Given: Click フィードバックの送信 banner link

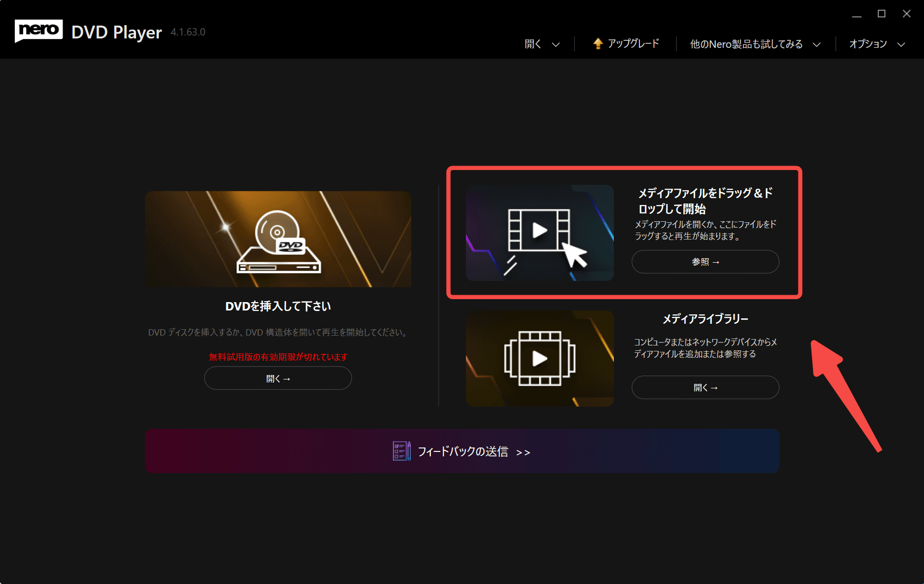Looking at the screenshot, I should pos(462,451).
